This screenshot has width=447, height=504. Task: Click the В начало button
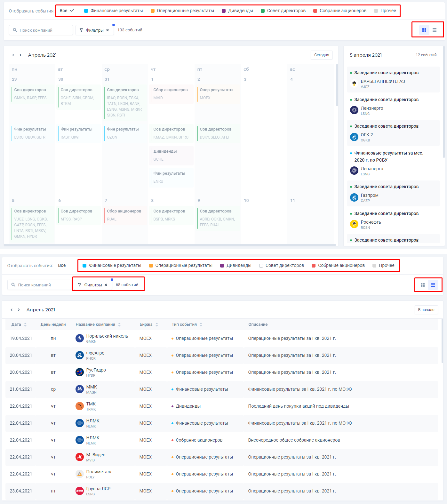426,310
